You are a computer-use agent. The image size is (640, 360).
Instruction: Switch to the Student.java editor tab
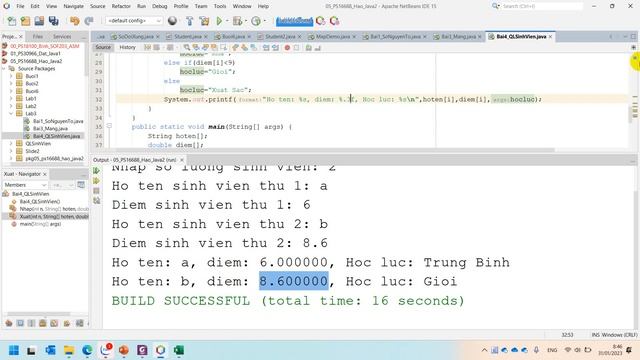[x=188, y=36]
